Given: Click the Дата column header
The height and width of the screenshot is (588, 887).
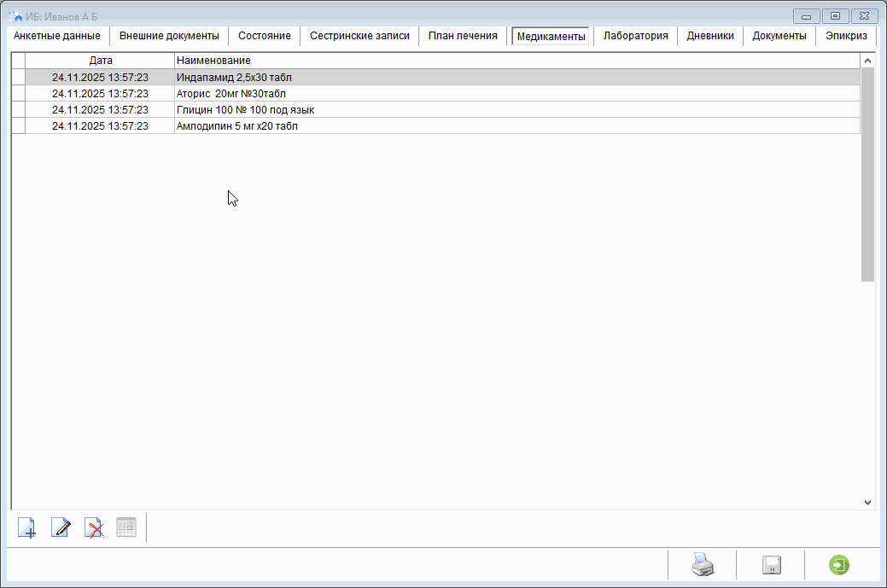Looking at the screenshot, I should [101, 61].
